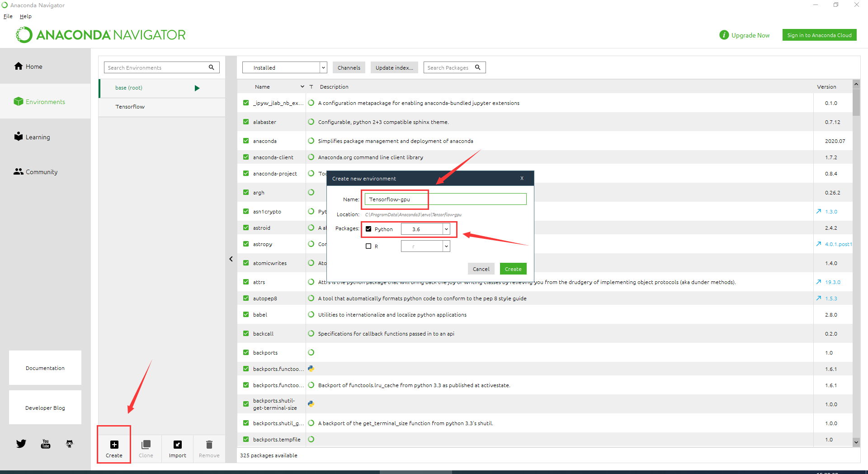Select the base (root) environment

(162, 88)
